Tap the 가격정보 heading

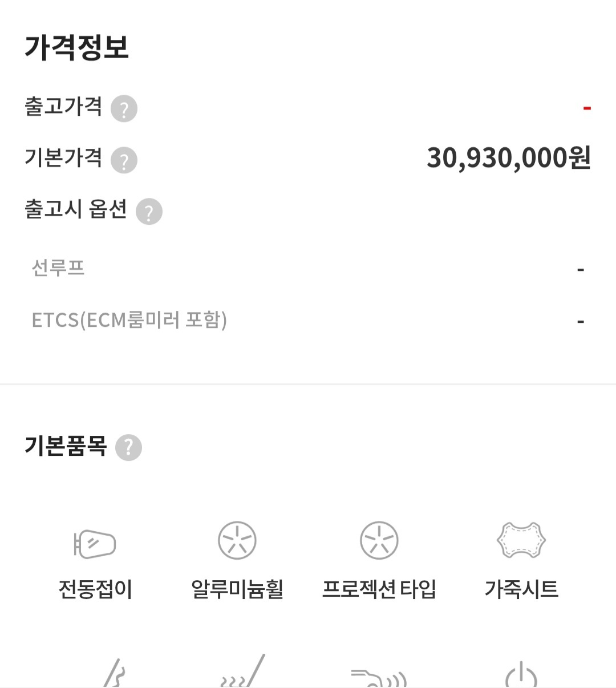(77, 47)
